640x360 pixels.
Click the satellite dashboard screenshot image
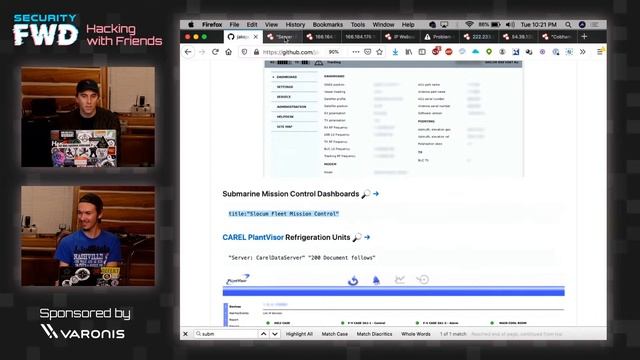pyautogui.click(x=393, y=118)
